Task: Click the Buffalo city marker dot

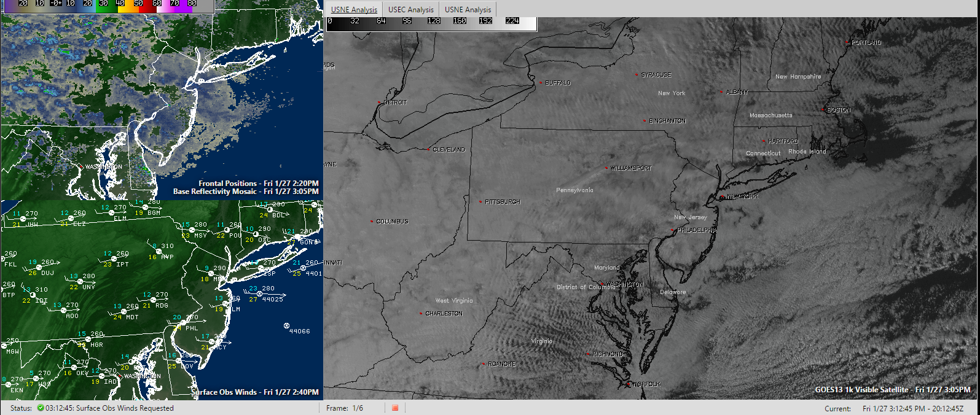Action: pyautogui.click(x=541, y=82)
